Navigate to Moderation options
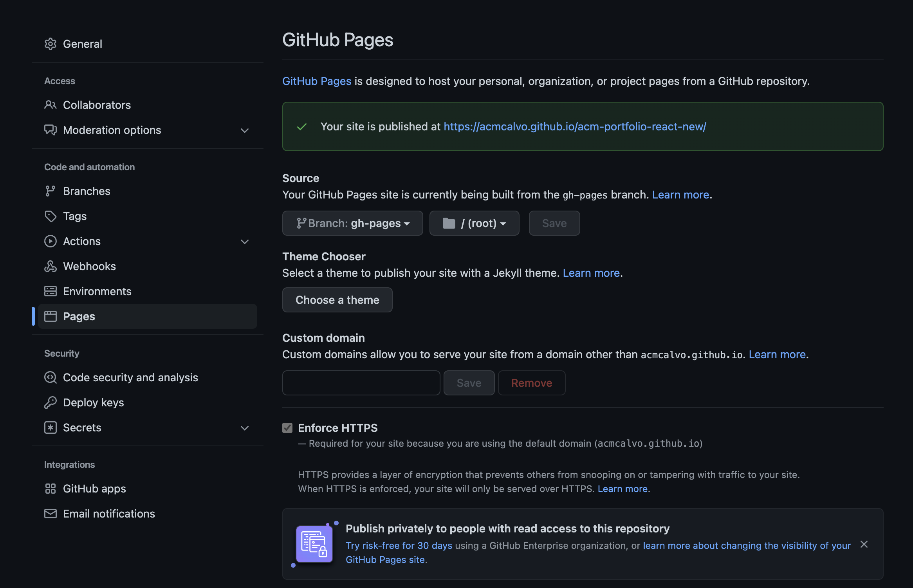 [x=112, y=130]
